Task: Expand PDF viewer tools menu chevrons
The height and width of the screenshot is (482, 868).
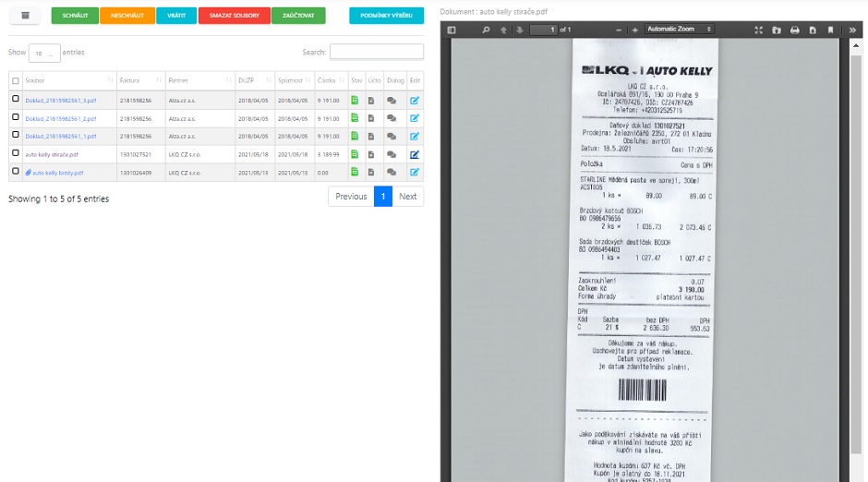Action: click(852, 30)
